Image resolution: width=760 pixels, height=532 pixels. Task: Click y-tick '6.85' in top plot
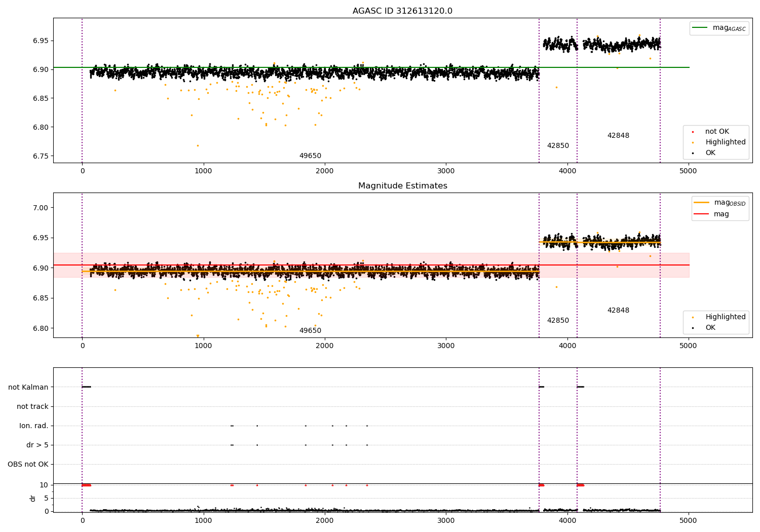point(40,99)
